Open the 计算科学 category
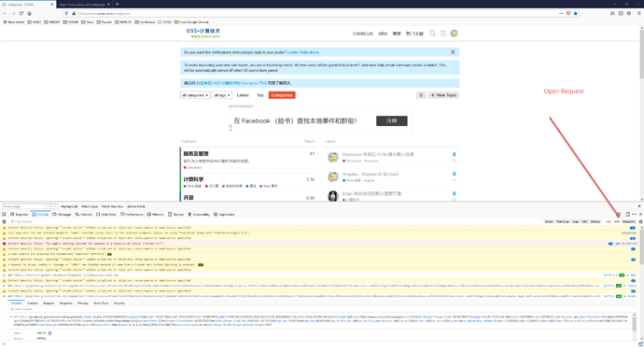Image resolution: width=644 pixels, height=352 pixels. 193,179
